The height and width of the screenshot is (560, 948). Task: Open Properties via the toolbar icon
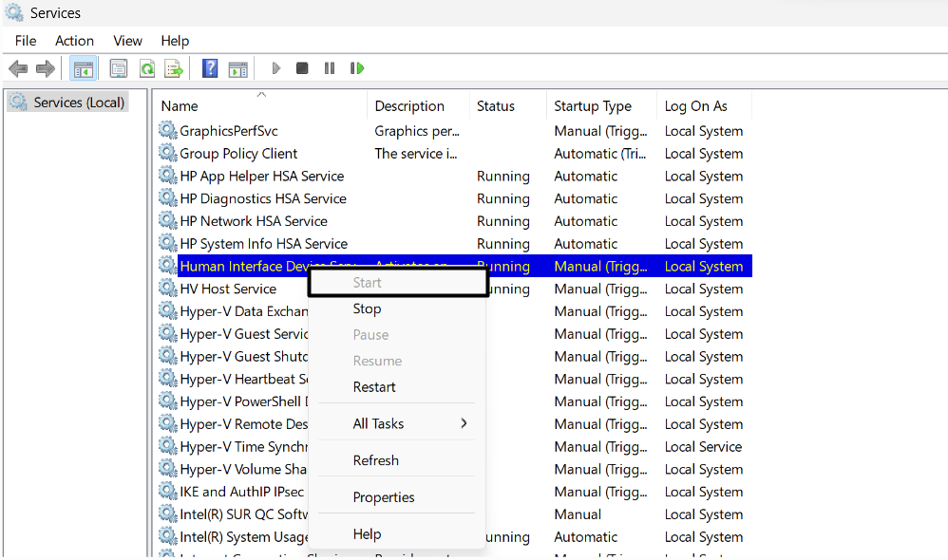point(119,68)
